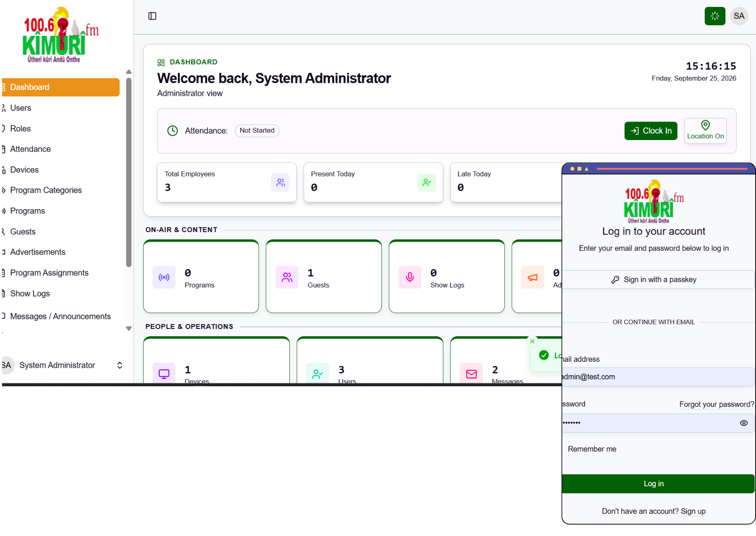Dismiss the success toast notification

(x=532, y=341)
